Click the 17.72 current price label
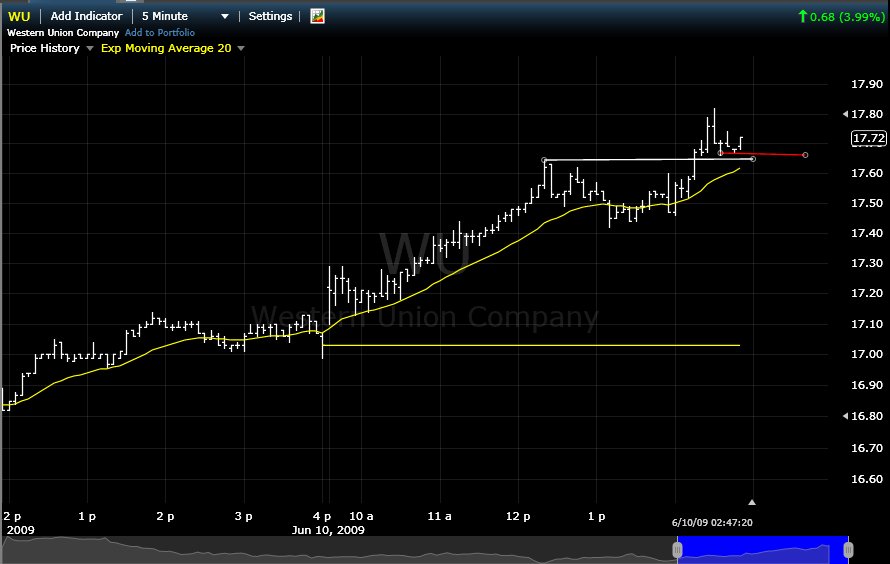This screenshot has height=564, width=890. pyautogui.click(x=869, y=138)
